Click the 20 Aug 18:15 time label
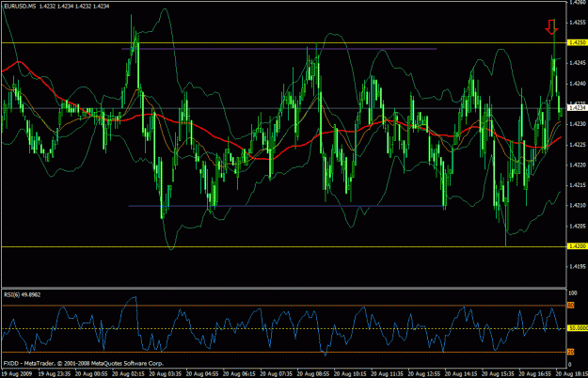Image resolution: width=588 pixels, height=378 pixels. (571, 373)
